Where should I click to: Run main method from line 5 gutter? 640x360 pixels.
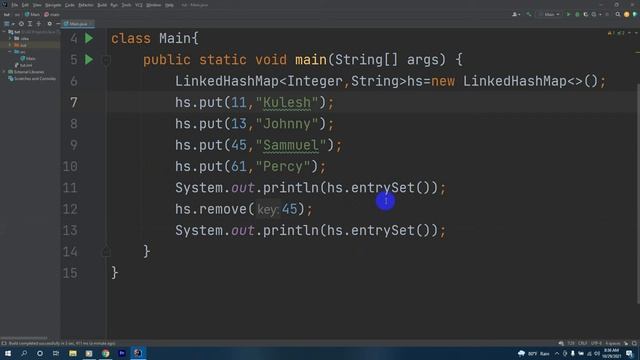click(x=89, y=60)
